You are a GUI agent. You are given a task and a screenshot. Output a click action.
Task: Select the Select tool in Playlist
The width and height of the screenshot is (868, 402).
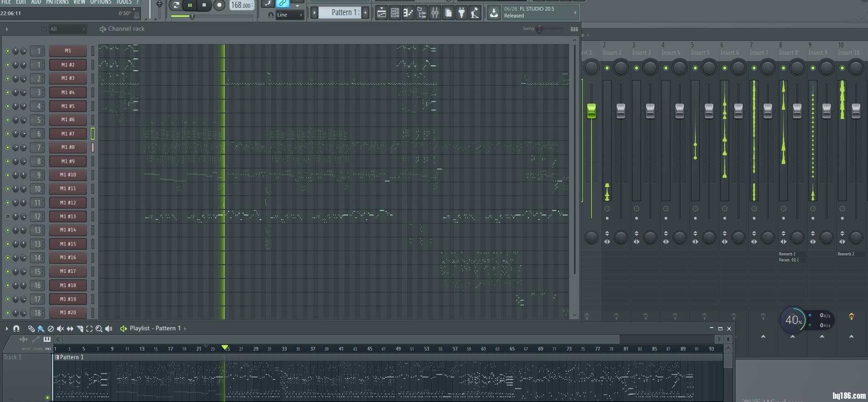coord(89,328)
